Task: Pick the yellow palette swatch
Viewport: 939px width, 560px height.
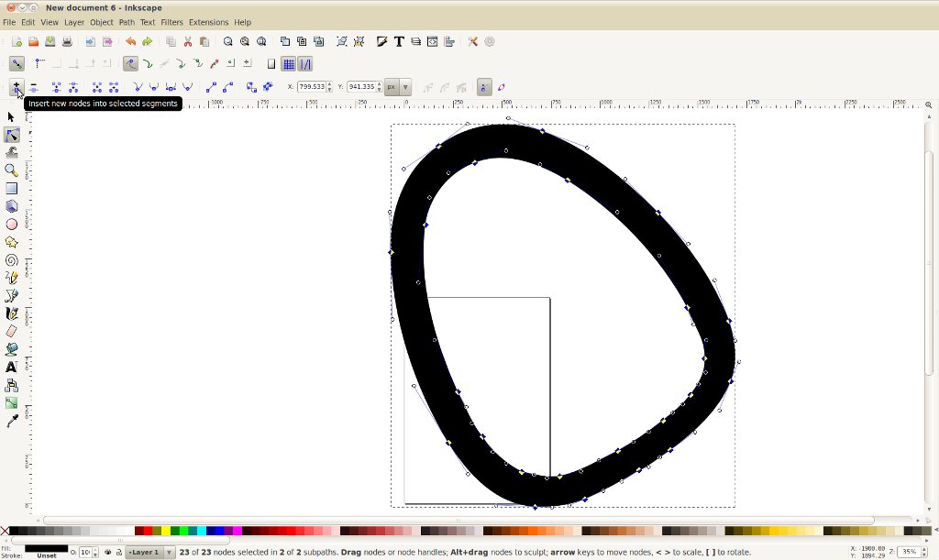Action: point(165,531)
